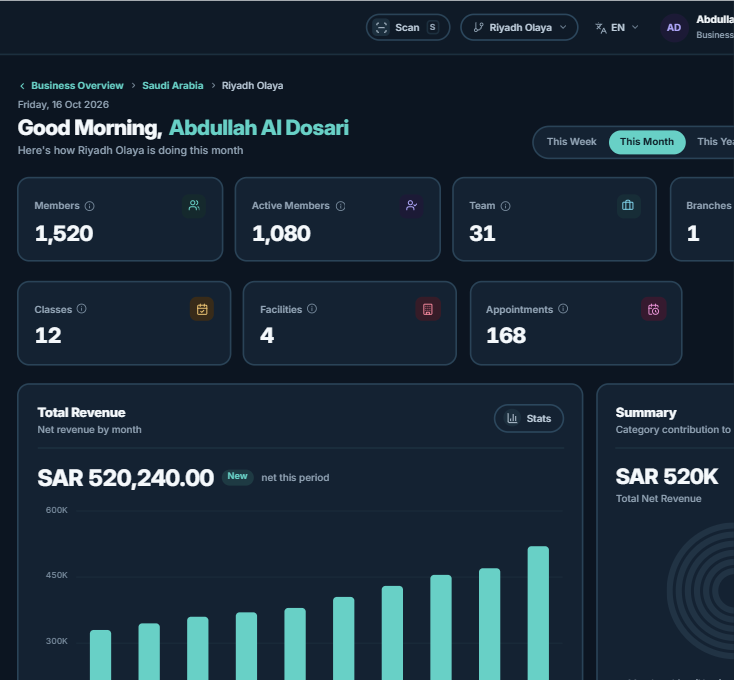Open the Scan button
This screenshot has height=680, width=734.
[x=408, y=28]
